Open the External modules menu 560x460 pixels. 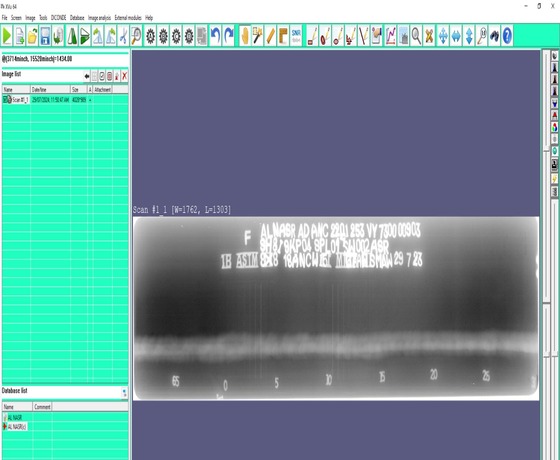coord(128,18)
